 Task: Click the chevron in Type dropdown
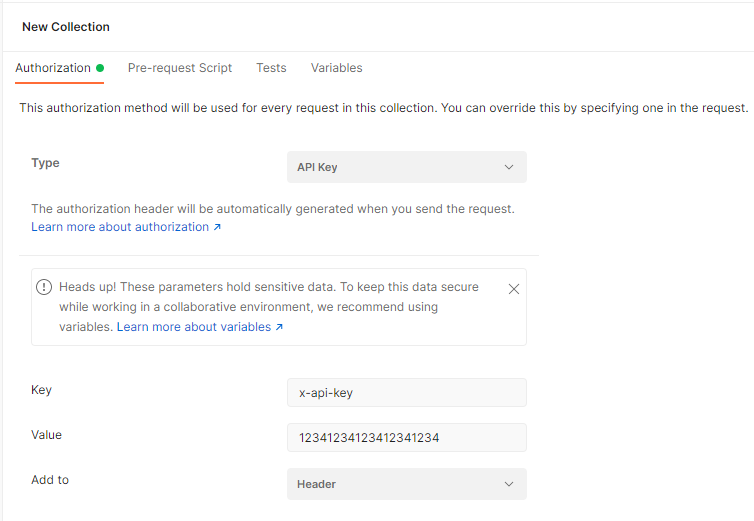(508, 167)
